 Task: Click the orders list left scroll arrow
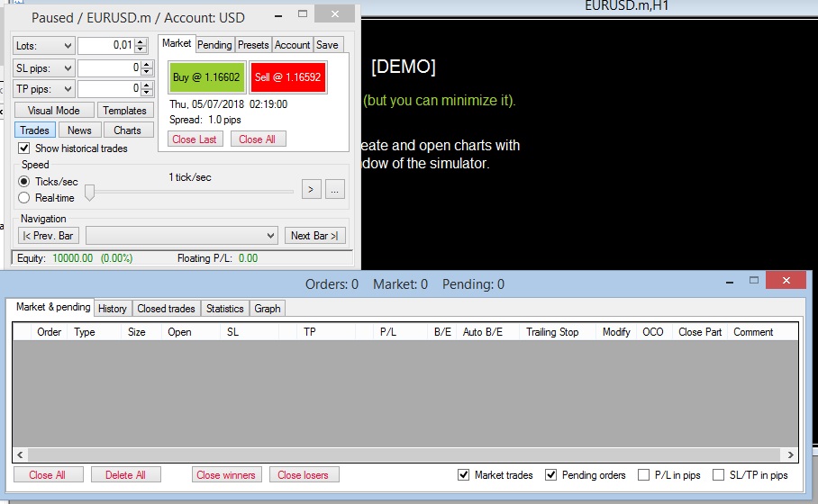[x=20, y=455]
